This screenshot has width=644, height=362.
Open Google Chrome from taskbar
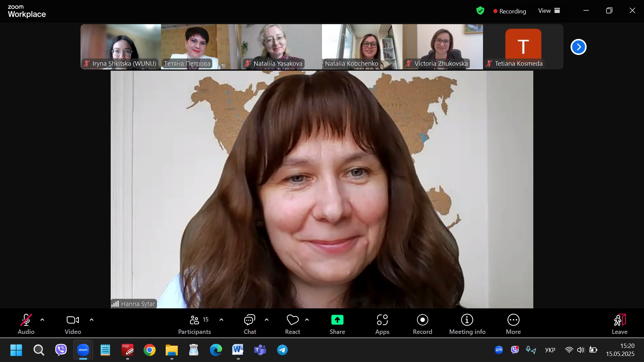tap(150, 350)
